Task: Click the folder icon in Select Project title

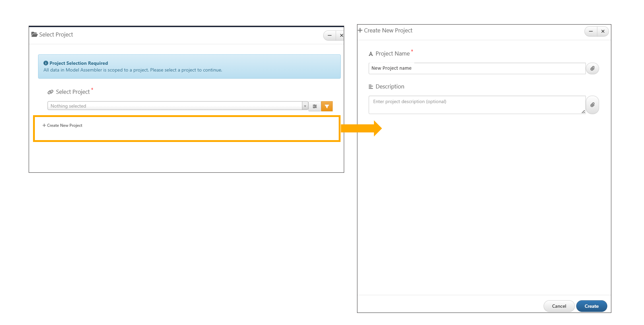Action: (x=34, y=34)
